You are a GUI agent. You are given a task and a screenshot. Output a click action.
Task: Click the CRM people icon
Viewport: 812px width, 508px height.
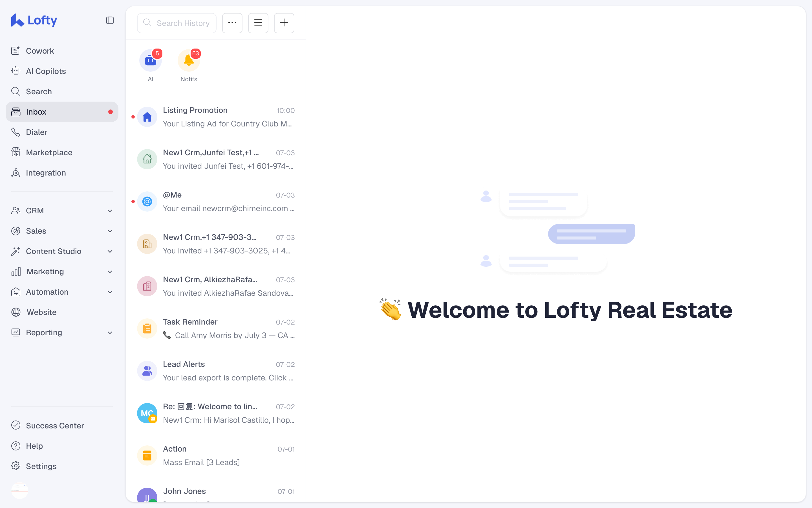coord(16,211)
